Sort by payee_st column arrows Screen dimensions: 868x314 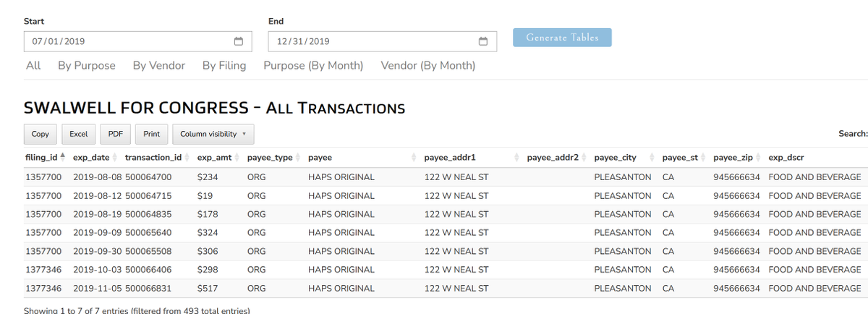704,157
